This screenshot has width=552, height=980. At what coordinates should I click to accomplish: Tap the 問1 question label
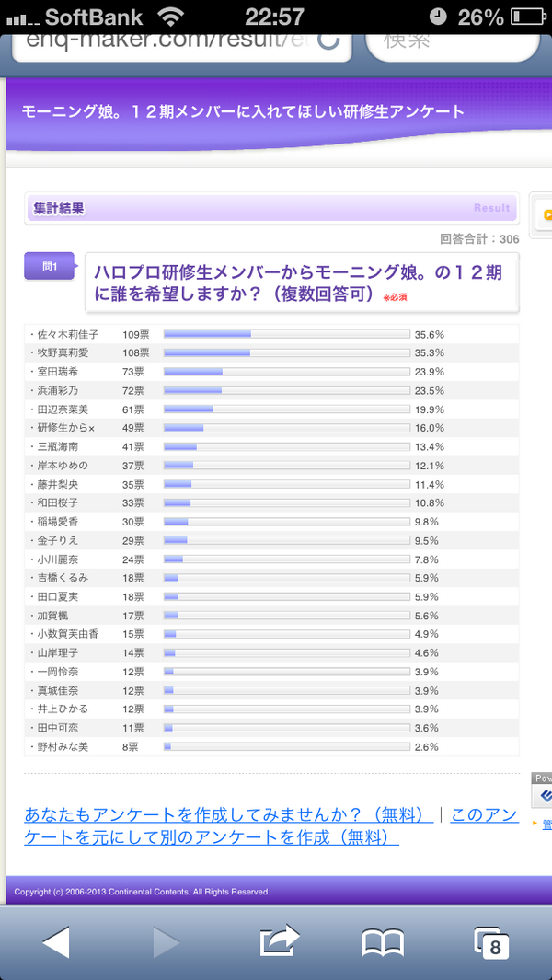click(x=50, y=266)
